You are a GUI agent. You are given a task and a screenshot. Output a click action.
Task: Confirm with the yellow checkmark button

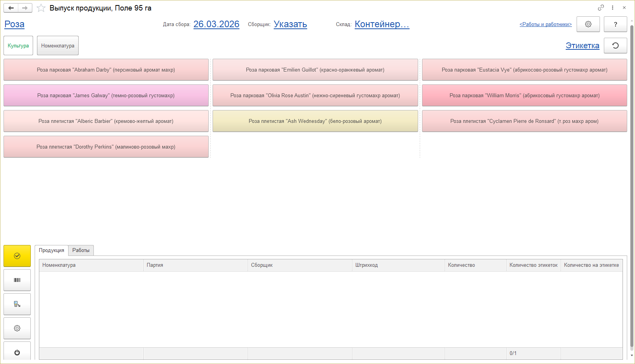click(x=17, y=256)
